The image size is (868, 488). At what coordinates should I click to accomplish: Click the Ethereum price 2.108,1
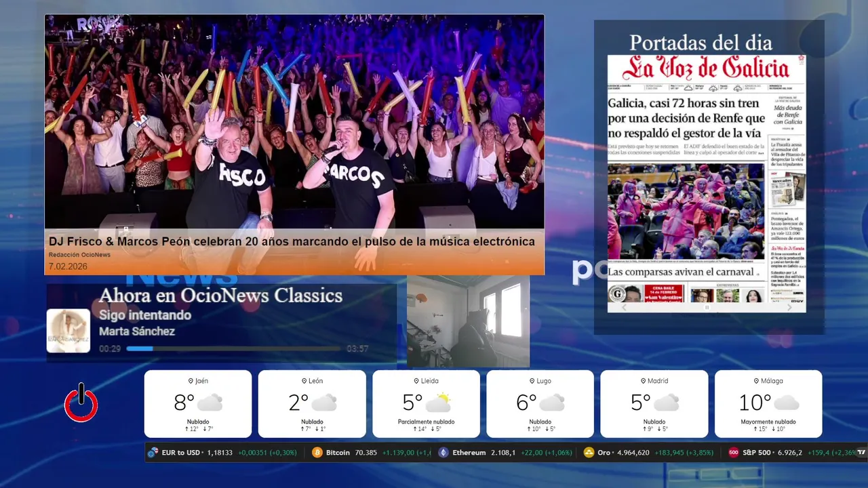[503, 453]
